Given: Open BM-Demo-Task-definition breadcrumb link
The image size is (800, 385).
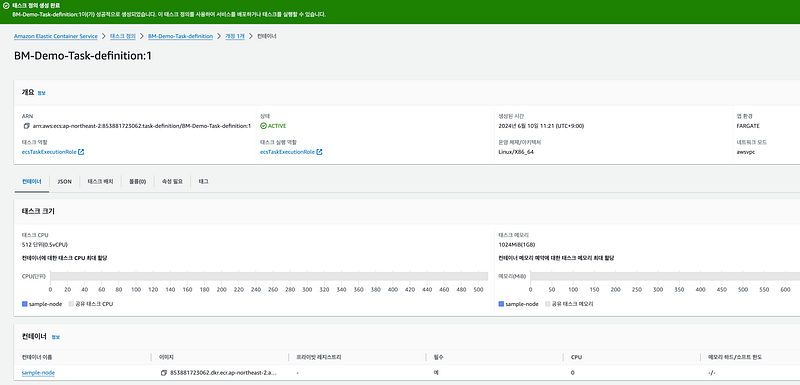Looking at the screenshot, I should pyautogui.click(x=181, y=37).
